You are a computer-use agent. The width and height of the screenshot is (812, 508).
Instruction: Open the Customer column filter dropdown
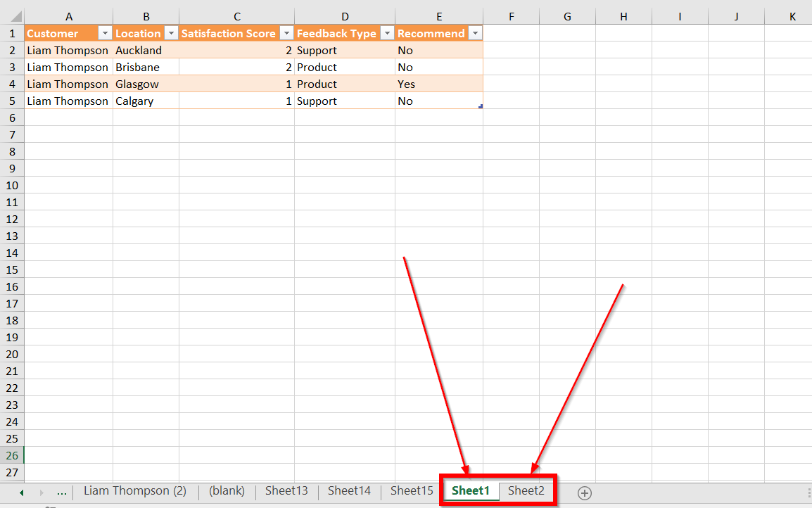(105, 33)
